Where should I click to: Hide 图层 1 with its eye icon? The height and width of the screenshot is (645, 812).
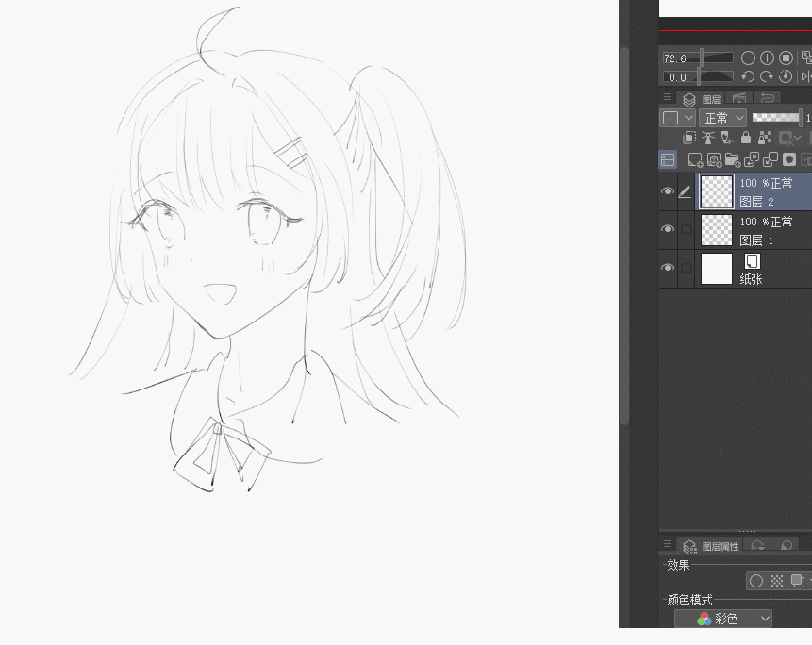click(x=668, y=229)
